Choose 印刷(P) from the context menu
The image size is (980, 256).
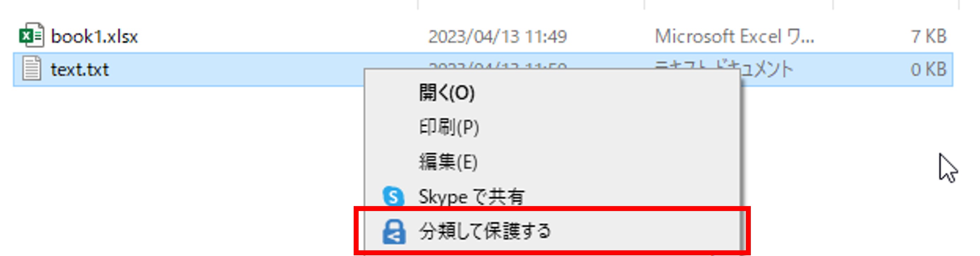[x=449, y=127]
